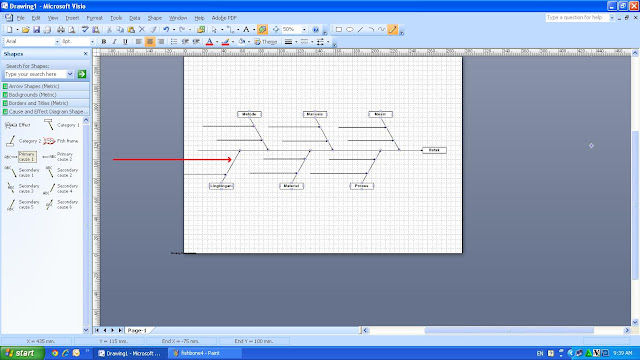Viewport: 640px width, 360px height.
Task: Click the Save icon in toolbar
Action: pyautogui.click(x=36, y=29)
